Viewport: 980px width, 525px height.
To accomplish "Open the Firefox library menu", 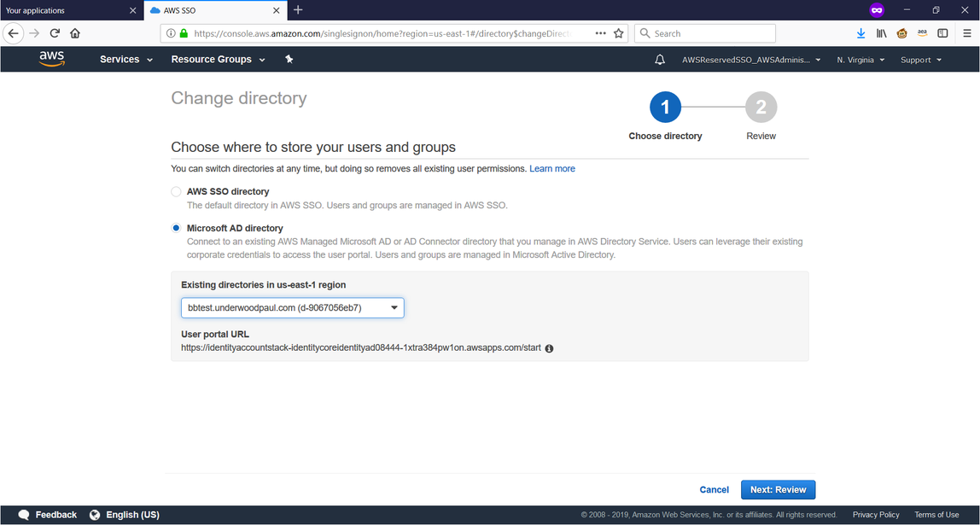I will click(x=881, y=34).
